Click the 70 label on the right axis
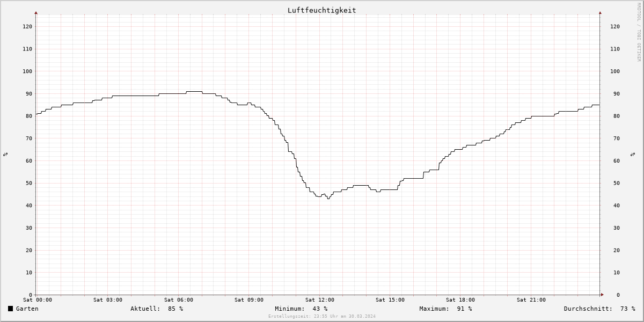The height and width of the screenshot is (322, 644). click(617, 138)
